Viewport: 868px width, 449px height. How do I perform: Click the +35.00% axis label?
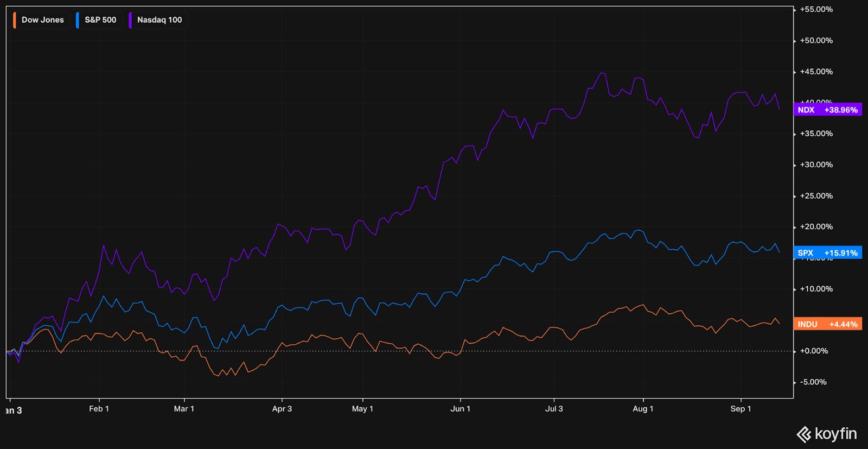(x=816, y=134)
